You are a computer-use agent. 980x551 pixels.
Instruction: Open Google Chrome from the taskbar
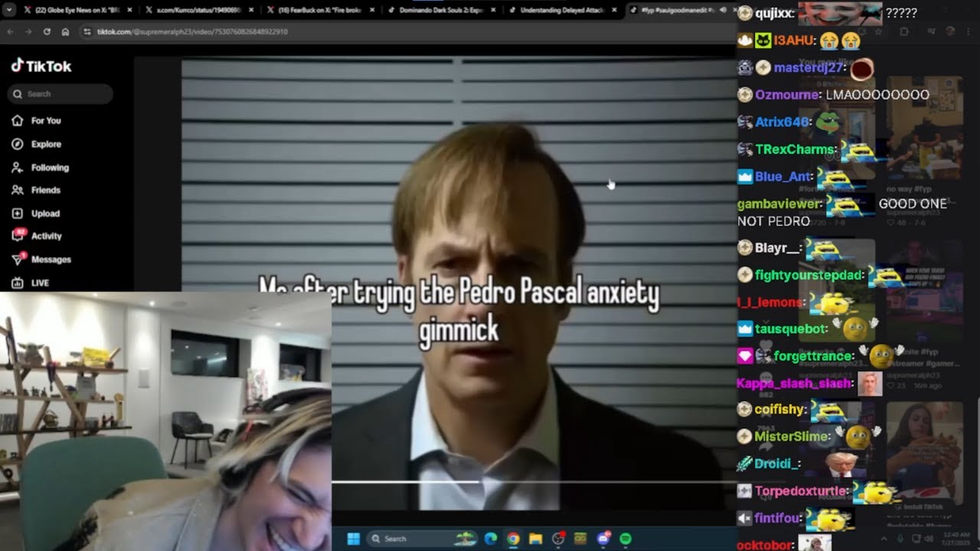513,539
